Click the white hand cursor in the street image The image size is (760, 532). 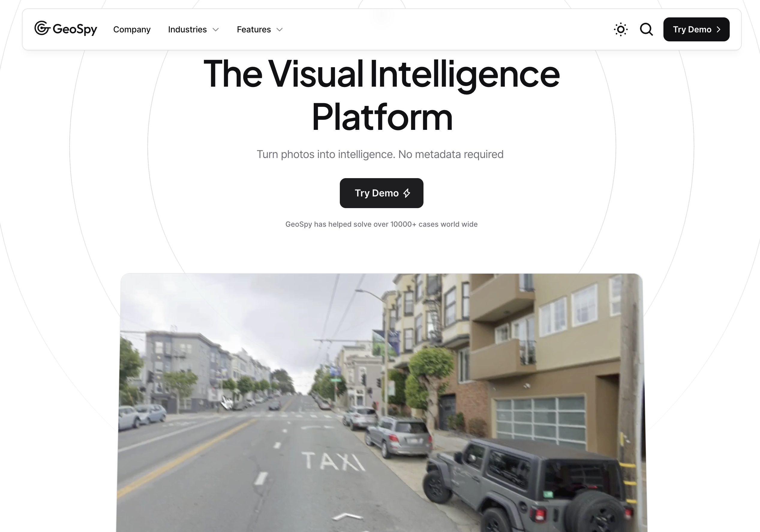(227, 402)
